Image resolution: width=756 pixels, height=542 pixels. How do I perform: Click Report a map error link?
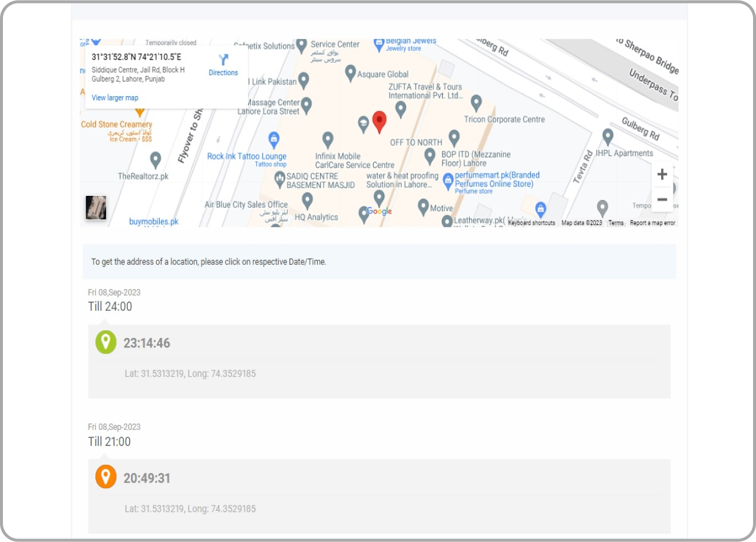[x=652, y=223]
